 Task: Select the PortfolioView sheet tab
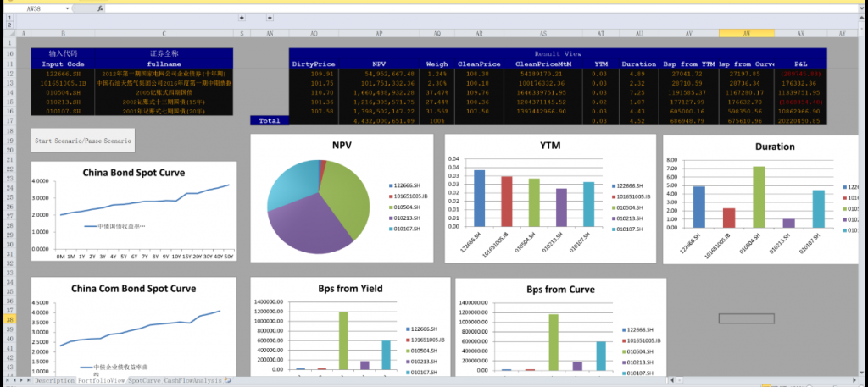pos(102,380)
